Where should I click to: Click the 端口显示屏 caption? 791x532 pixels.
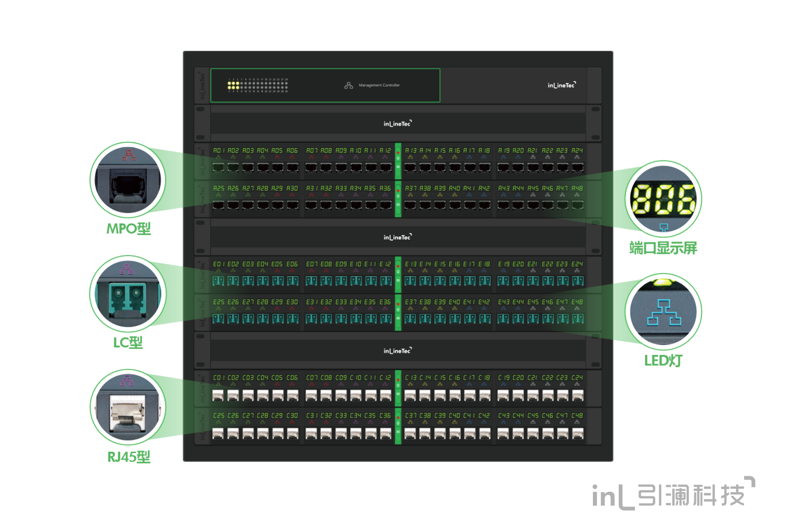[663, 248]
